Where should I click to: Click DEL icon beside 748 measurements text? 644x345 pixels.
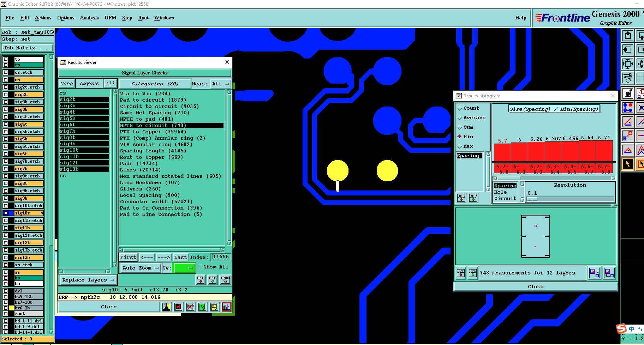[461, 273]
